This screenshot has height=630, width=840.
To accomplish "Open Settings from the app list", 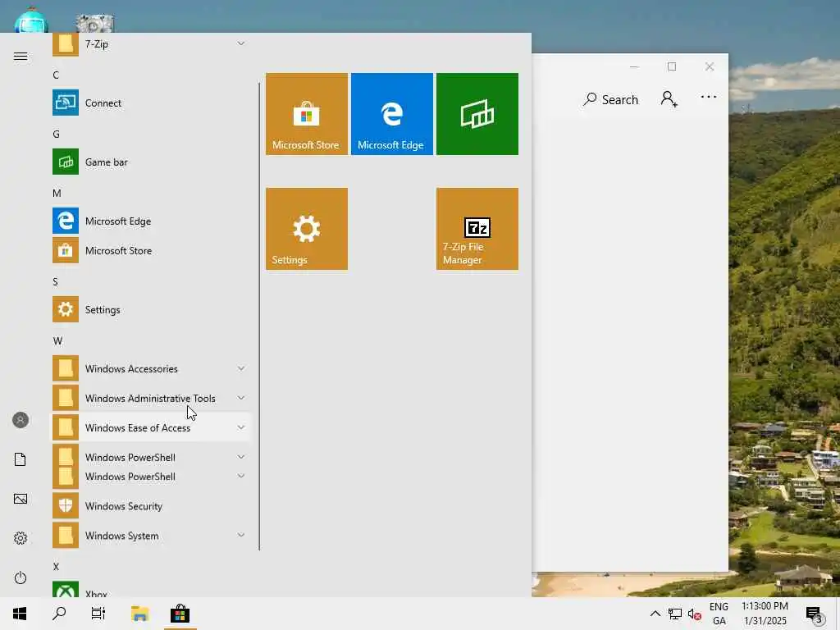I will click(151, 309).
